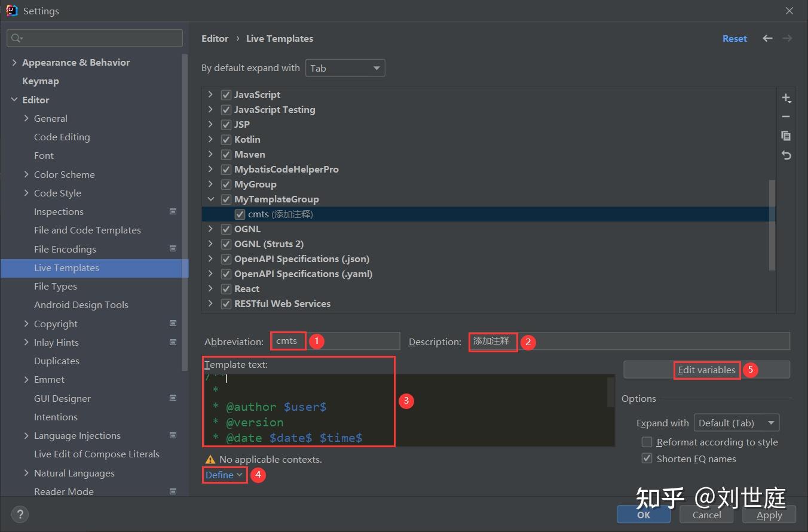
Task: Click inside the settings search field
Action: point(94,38)
